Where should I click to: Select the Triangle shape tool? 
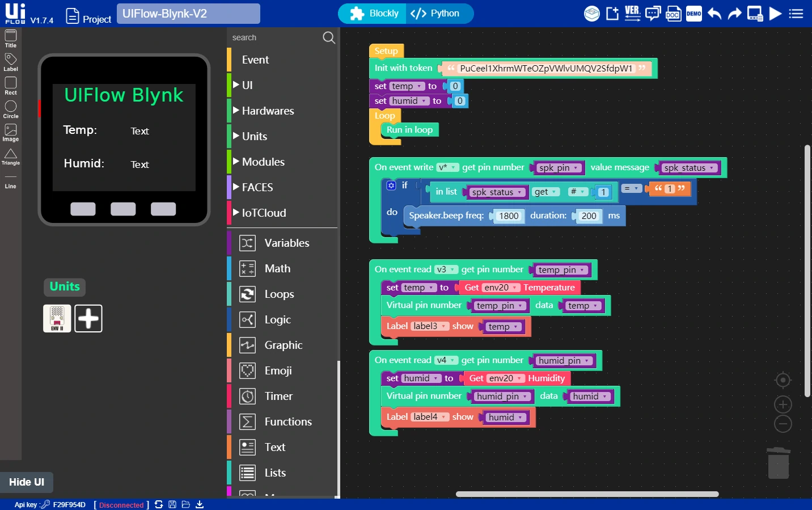pyautogui.click(x=11, y=157)
